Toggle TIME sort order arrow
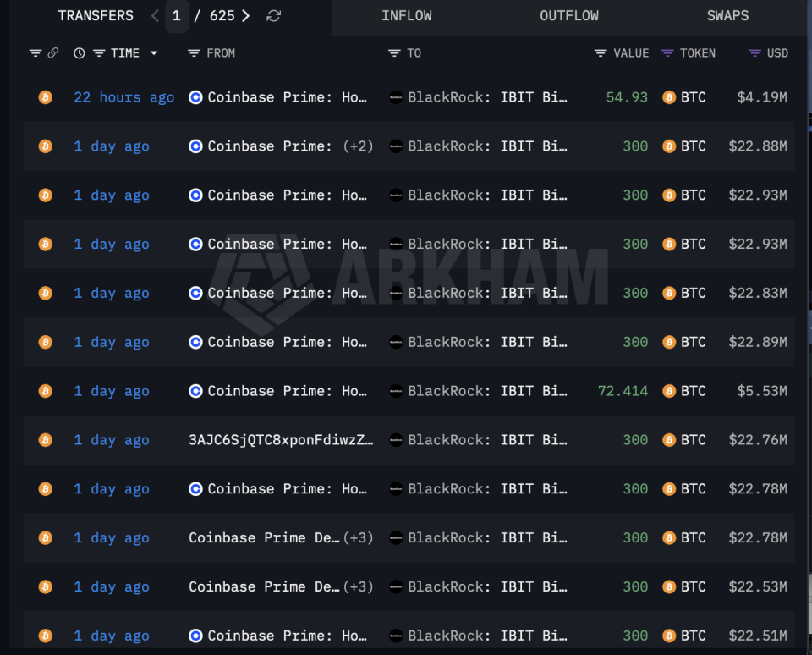Viewport: 812px width, 655px height. pyautogui.click(x=154, y=53)
